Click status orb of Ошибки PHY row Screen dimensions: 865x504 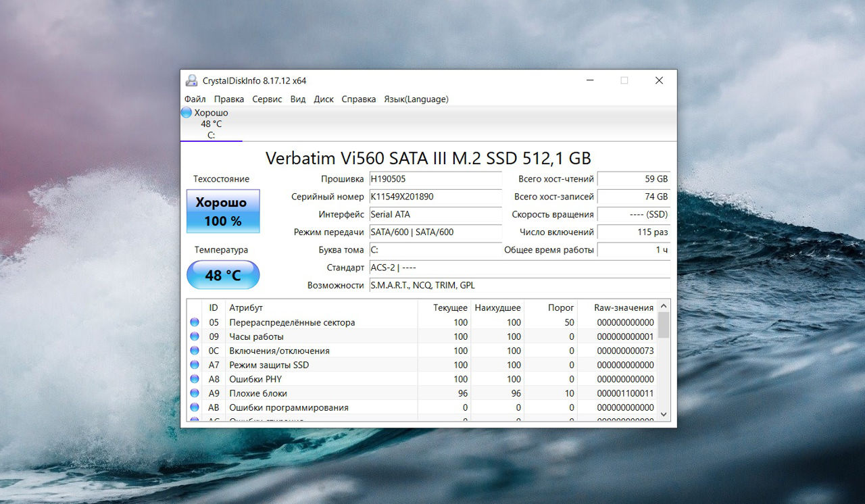coord(195,379)
